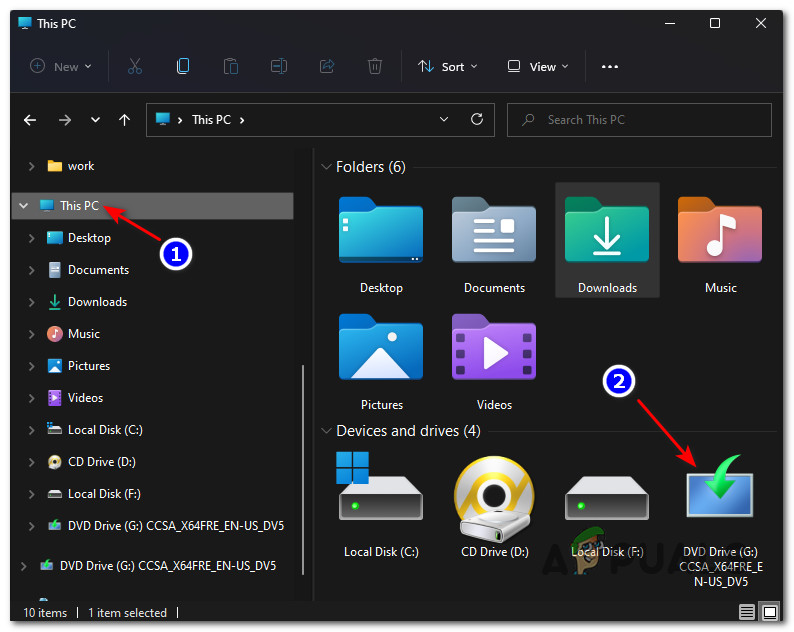The image size is (794, 632).
Task: Switch to large thumbnails view toggle
Action: (x=769, y=612)
